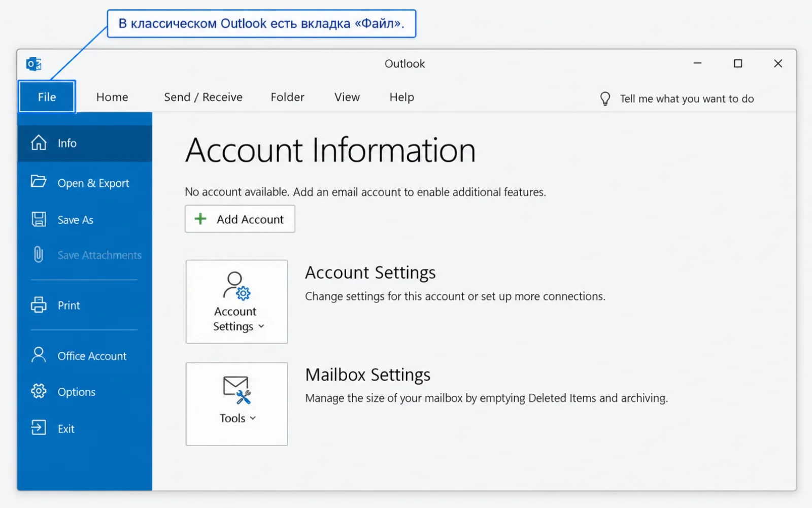The image size is (812, 508).
Task: Click the printer icon in sidebar
Action: click(39, 305)
